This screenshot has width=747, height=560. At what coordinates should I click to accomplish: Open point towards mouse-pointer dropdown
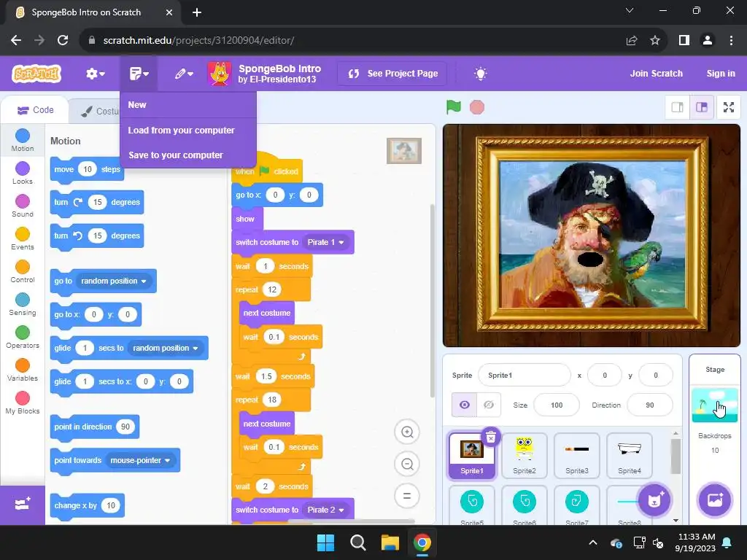[140, 461]
